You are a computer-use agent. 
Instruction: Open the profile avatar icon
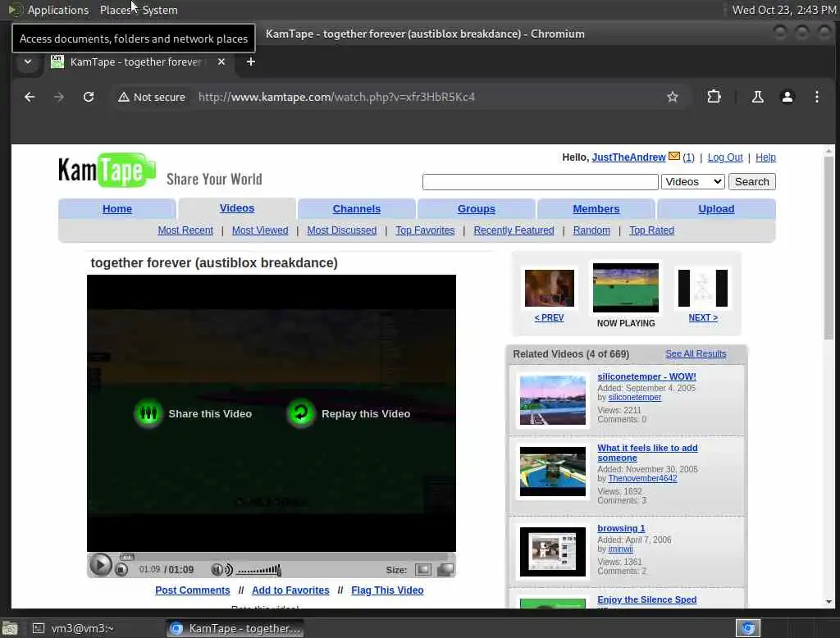(787, 97)
